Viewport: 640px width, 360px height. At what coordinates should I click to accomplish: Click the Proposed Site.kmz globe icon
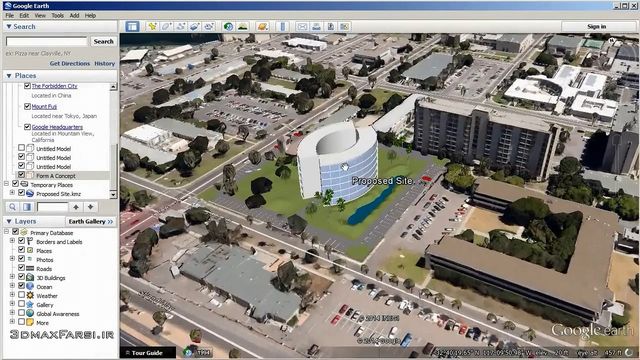(30, 194)
